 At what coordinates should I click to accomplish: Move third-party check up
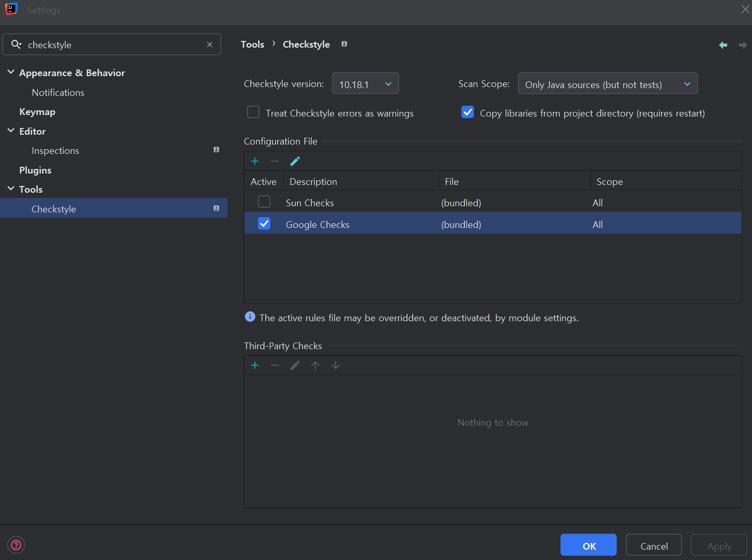point(315,365)
